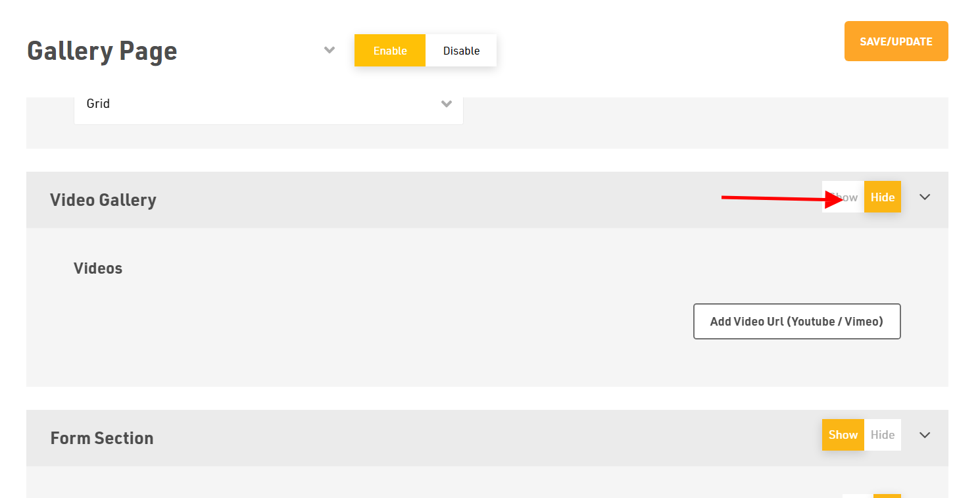The height and width of the screenshot is (498, 980).
Task: Select Hide on the Video Gallery toggle
Action: click(883, 197)
